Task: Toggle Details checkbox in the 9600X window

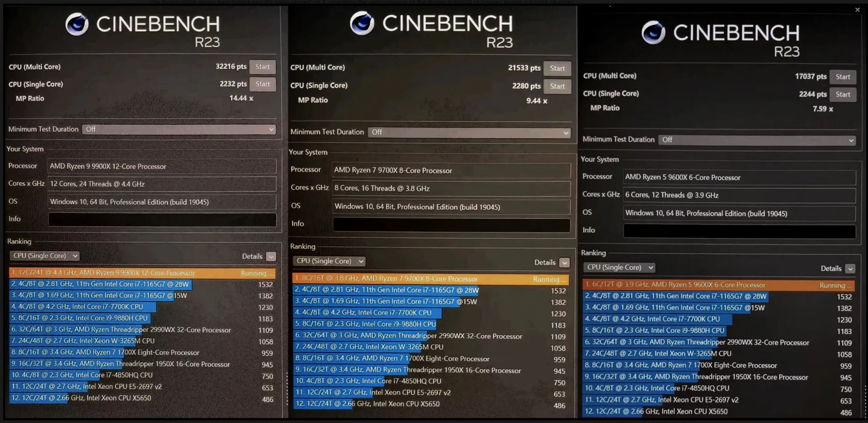Action: click(x=850, y=268)
